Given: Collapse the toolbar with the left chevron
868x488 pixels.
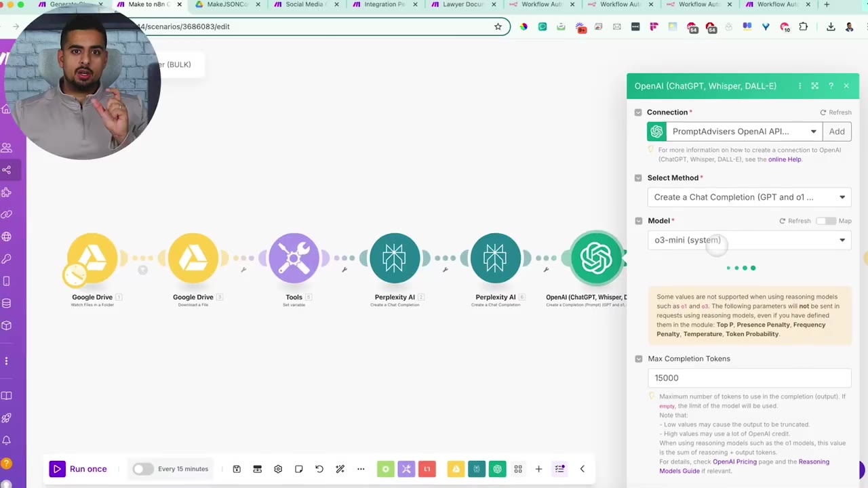Looking at the screenshot, I should (582, 469).
